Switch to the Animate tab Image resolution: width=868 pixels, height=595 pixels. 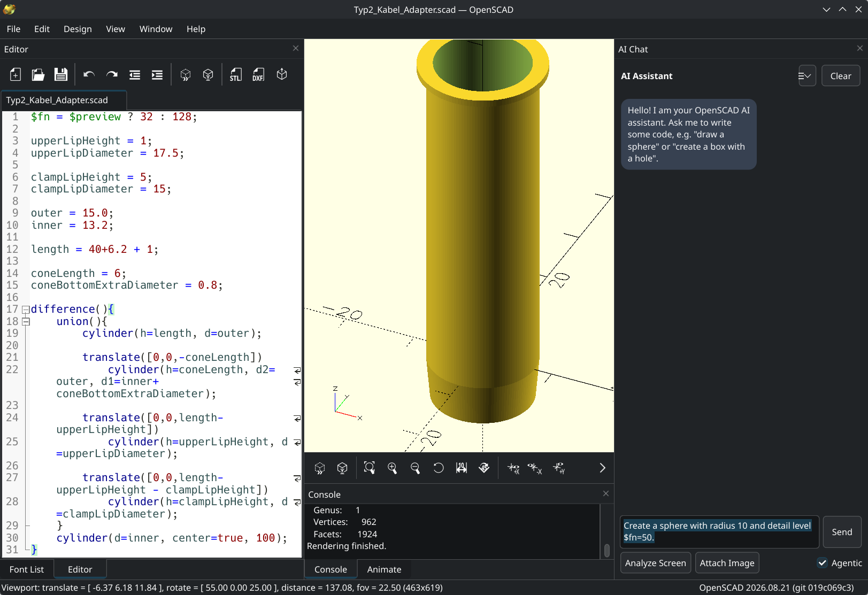384,569
